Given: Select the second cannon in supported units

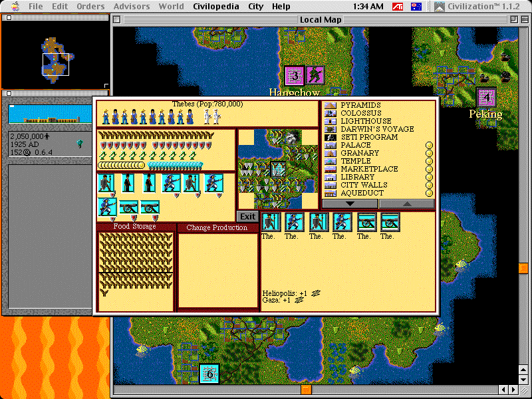Looking at the screenshot, I should point(150,207).
